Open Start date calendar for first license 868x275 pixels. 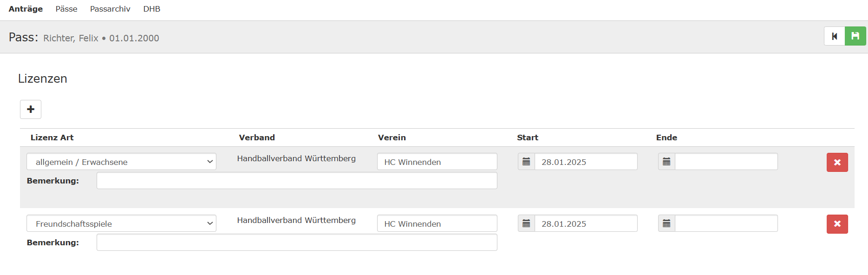[x=526, y=162]
